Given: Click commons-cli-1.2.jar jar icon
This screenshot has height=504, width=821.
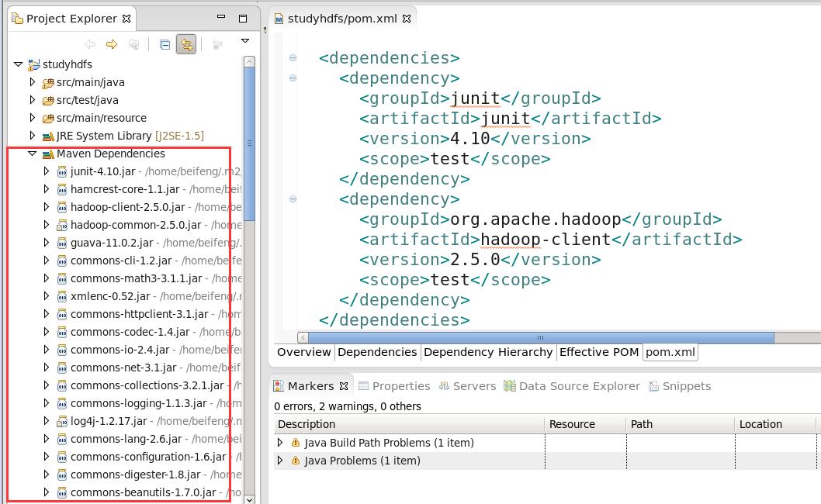Looking at the screenshot, I should point(62,261).
